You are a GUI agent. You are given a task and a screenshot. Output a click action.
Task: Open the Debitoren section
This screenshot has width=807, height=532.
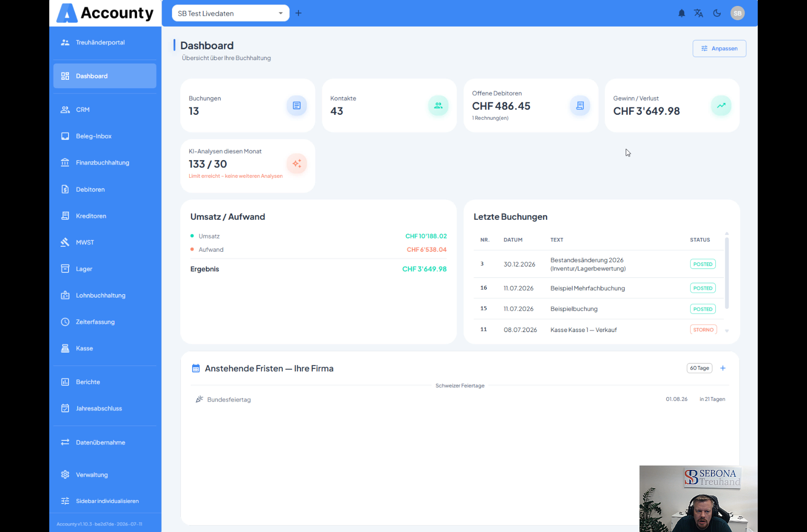click(x=104, y=189)
